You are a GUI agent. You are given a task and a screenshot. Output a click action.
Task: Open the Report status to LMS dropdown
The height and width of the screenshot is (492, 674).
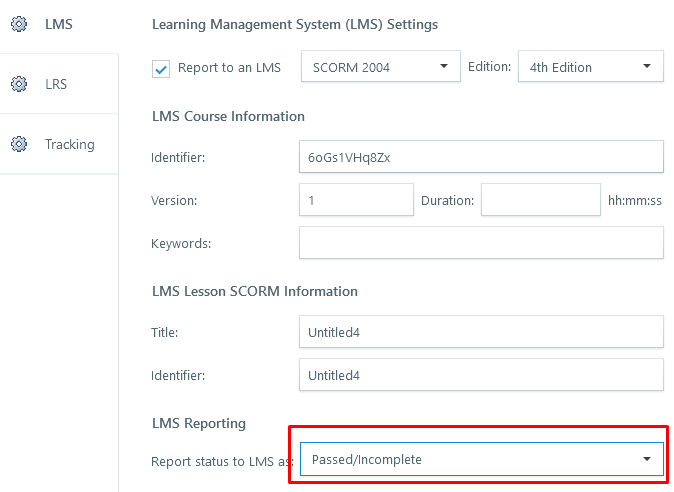click(x=481, y=459)
